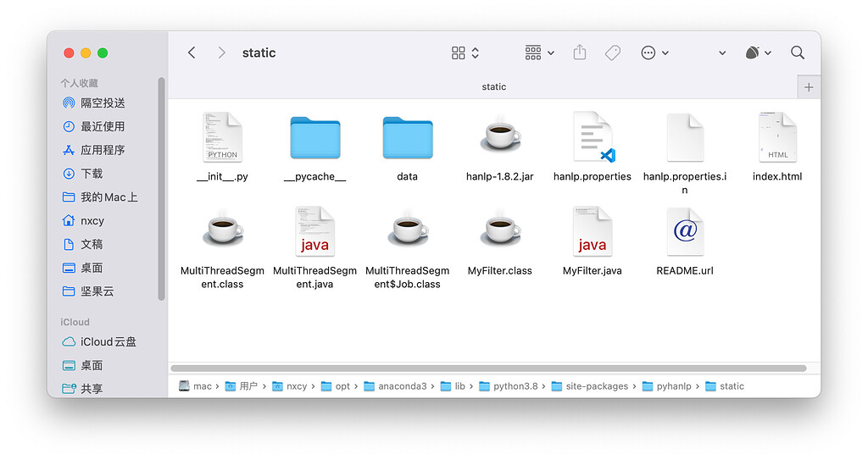
Task: Click the green zoom window button
Action: click(x=103, y=53)
